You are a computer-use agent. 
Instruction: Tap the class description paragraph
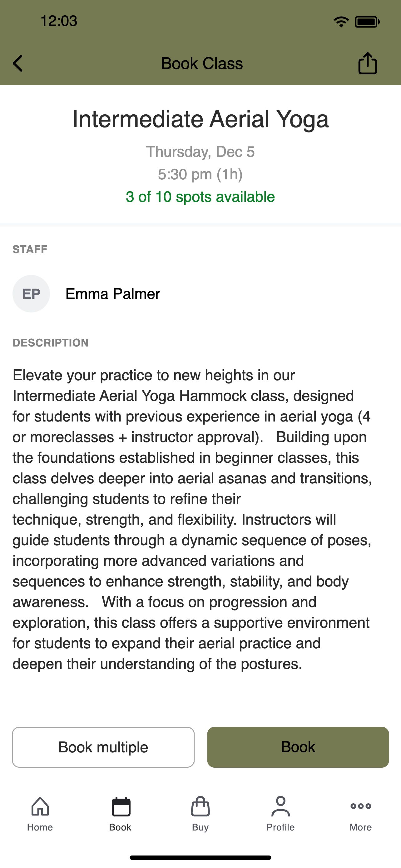[192, 519]
